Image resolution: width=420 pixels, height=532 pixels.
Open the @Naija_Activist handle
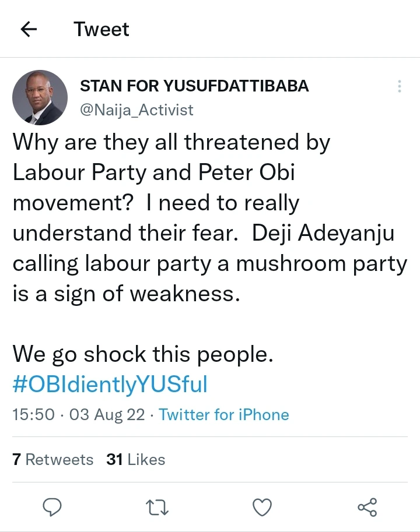pyautogui.click(x=136, y=110)
